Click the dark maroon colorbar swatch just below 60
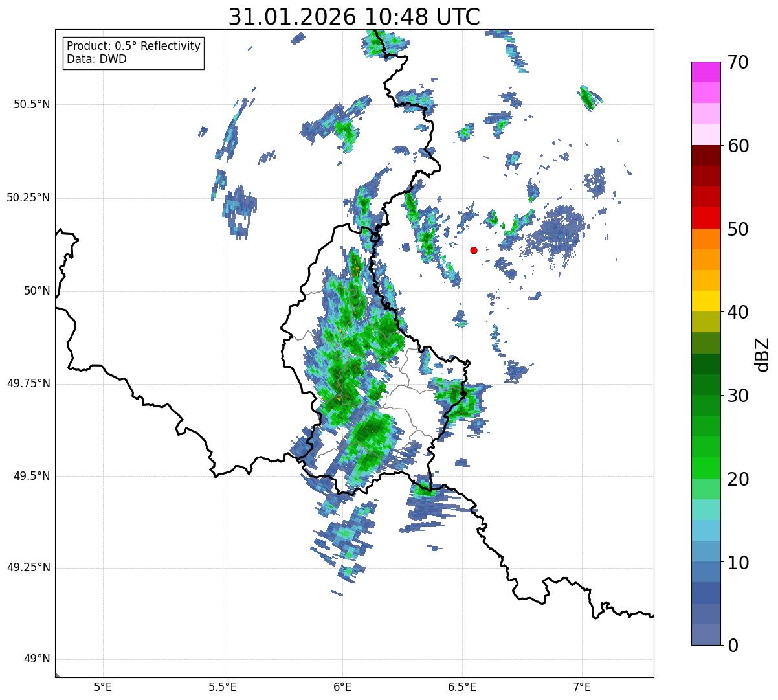Screen dimensions: 778x700 pyautogui.click(x=706, y=155)
